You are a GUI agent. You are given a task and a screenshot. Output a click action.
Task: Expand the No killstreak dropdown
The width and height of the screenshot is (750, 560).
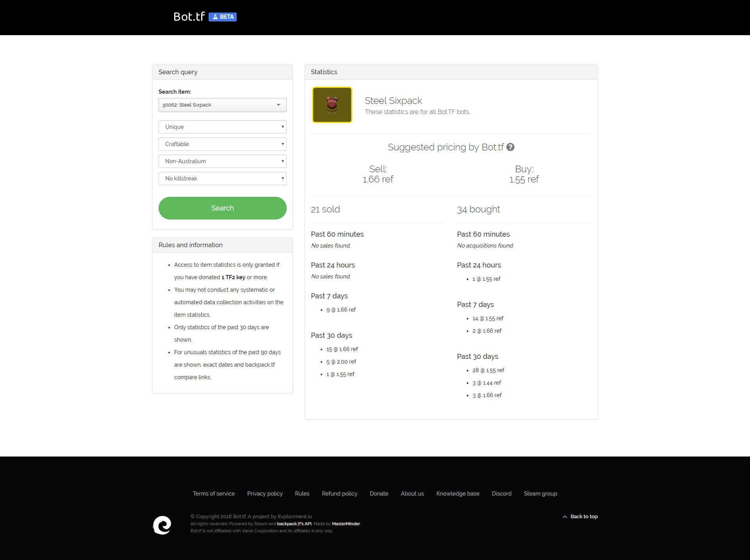pyautogui.click(x=222, y=178)
